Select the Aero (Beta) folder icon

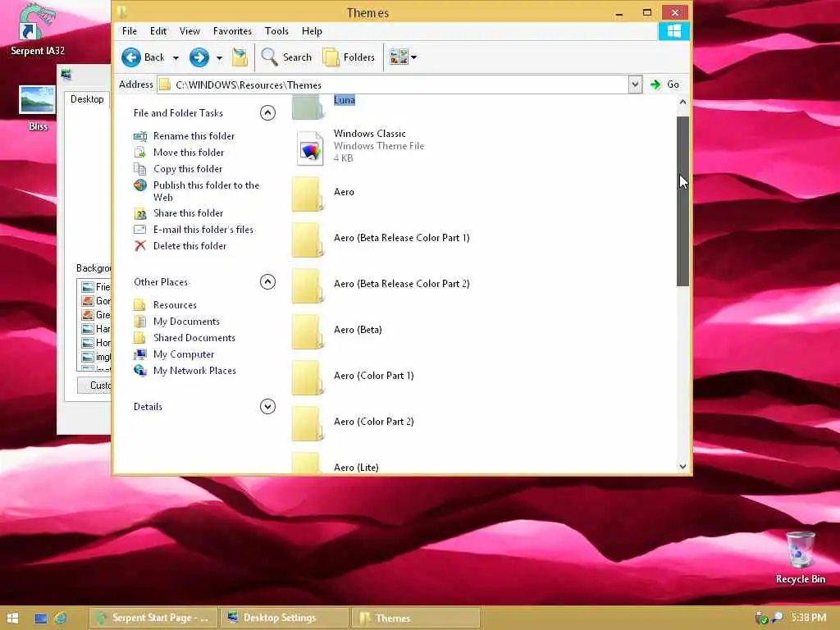(x=308, y=331)
